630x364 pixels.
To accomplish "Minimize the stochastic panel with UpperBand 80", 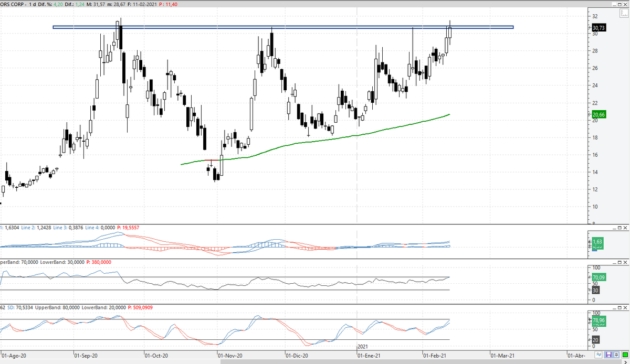I will click(614, 307).
